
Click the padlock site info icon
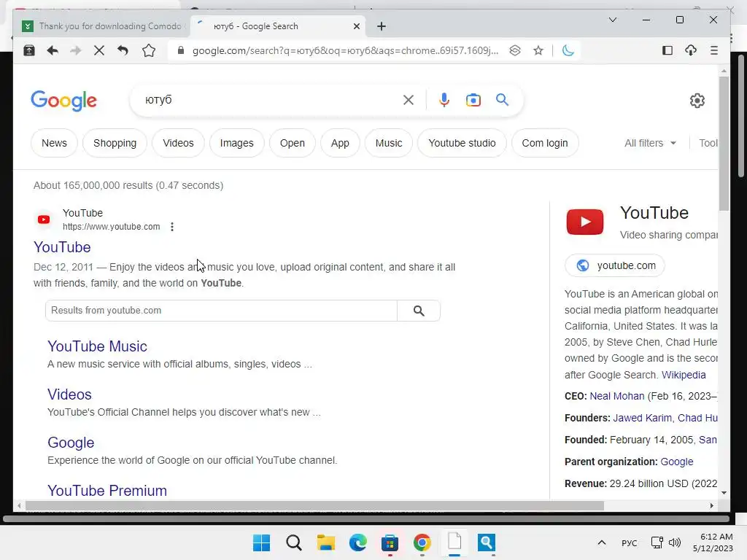(x=181, y=50)
